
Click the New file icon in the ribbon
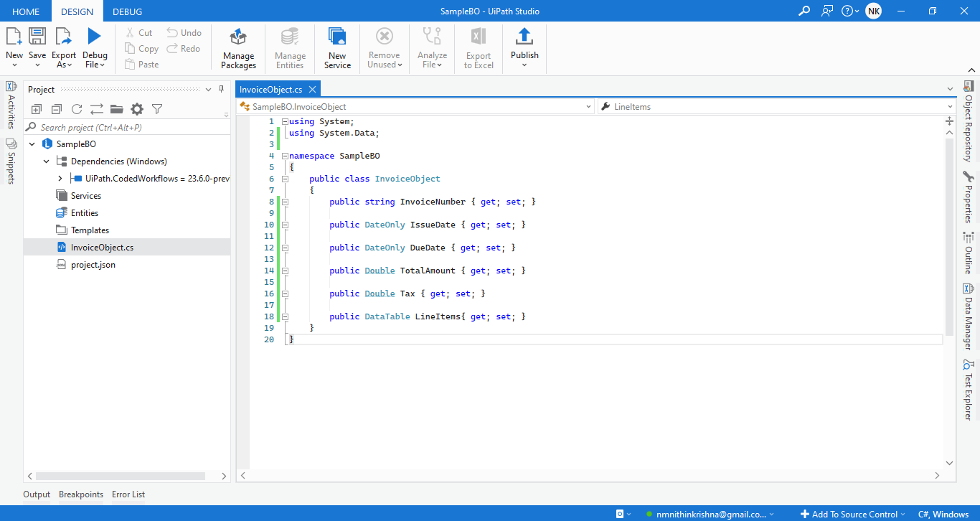click(x=14, y=37)
